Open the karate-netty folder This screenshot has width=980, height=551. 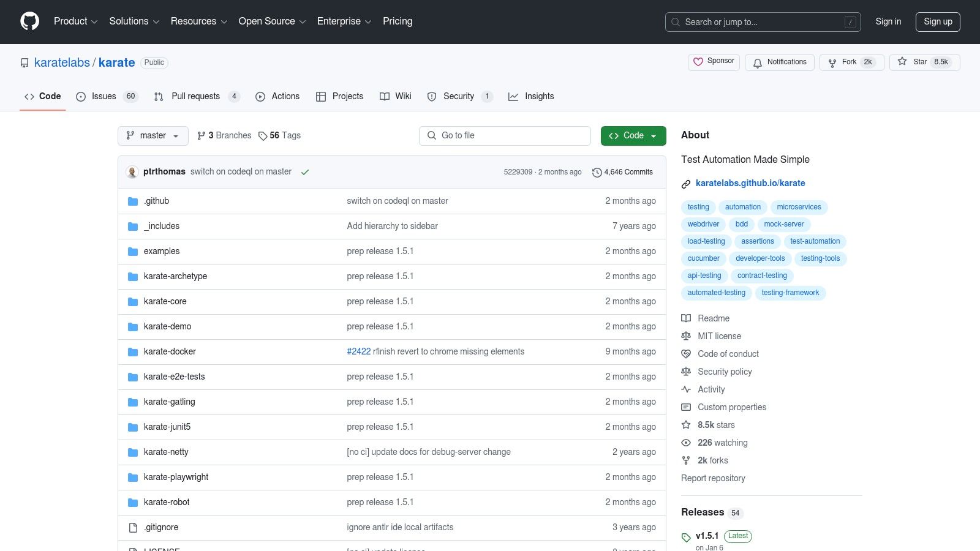tap(166, 452)
